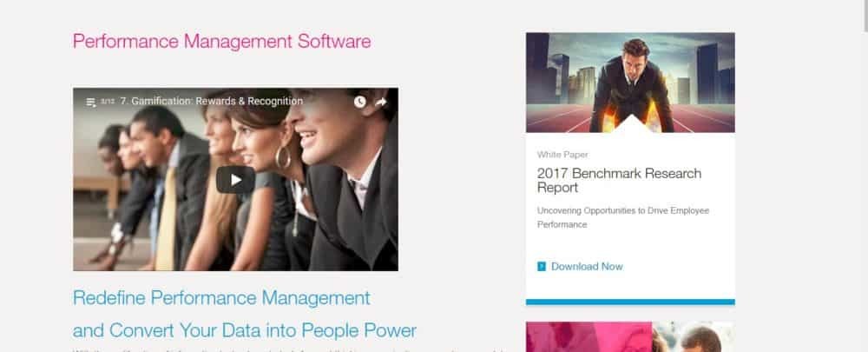Click the page's vertical scrollbar
Screen dimensions: 868x352
[x=865, y=176]
